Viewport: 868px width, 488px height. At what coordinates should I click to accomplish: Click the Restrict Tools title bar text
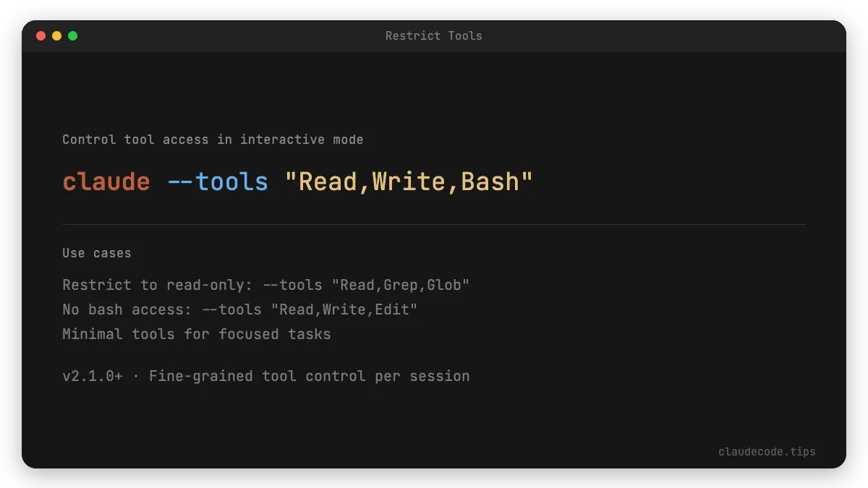(x=433, y=35)
